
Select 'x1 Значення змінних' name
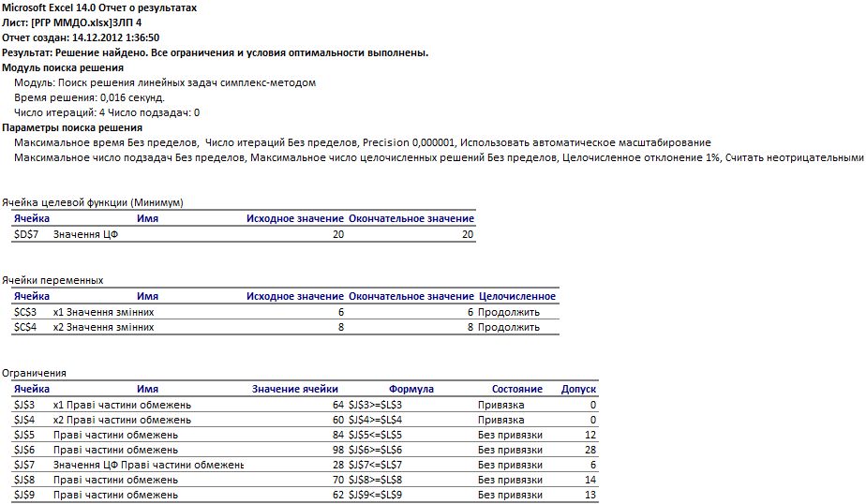click(104, 312)
